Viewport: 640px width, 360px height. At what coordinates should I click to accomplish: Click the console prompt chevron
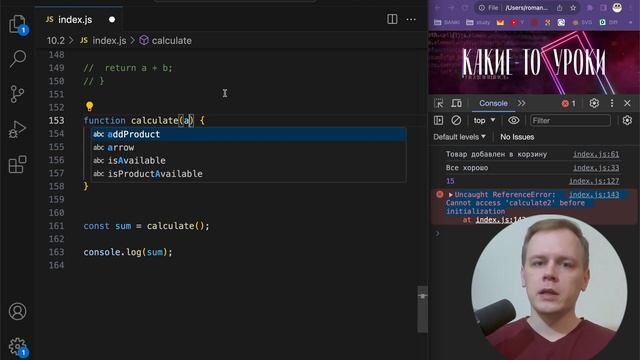(x=438, y=234)
